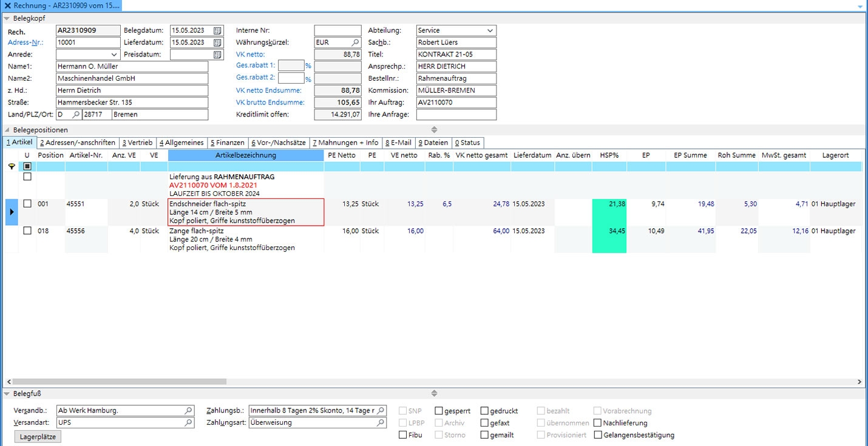Image resolution: width=868 pixels, height=446 pixels.
Task: Open the Lieferdatum calendar picker
Action: [x=218, y=42]
